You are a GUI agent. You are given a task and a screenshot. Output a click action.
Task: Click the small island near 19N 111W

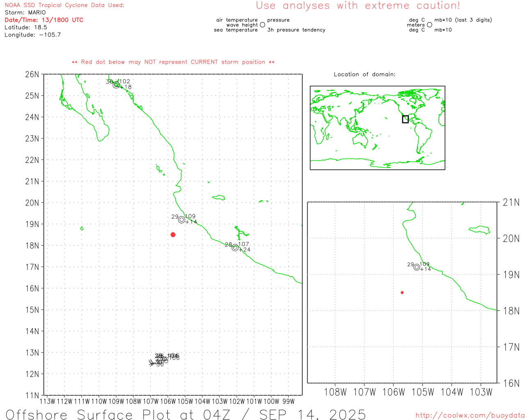pyautogui.click(x=82, y=228)
